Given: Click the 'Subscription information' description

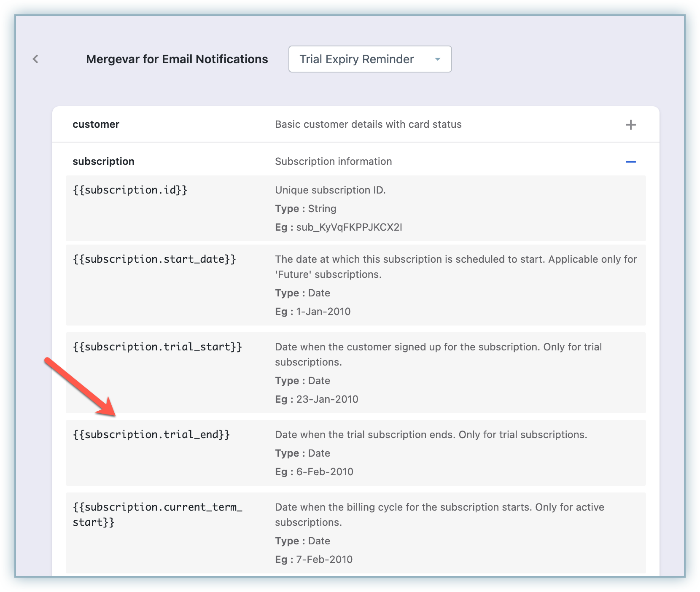Looking at the screenshot, I should [333, 161].
